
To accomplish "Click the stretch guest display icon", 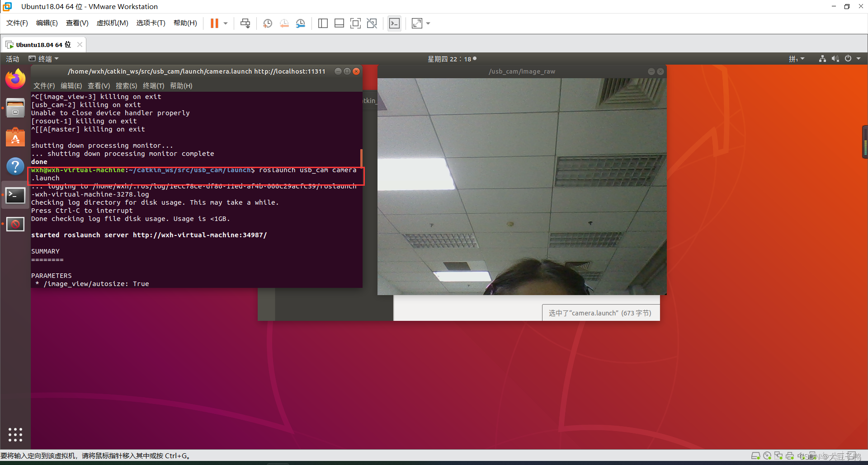I will 417,23.
